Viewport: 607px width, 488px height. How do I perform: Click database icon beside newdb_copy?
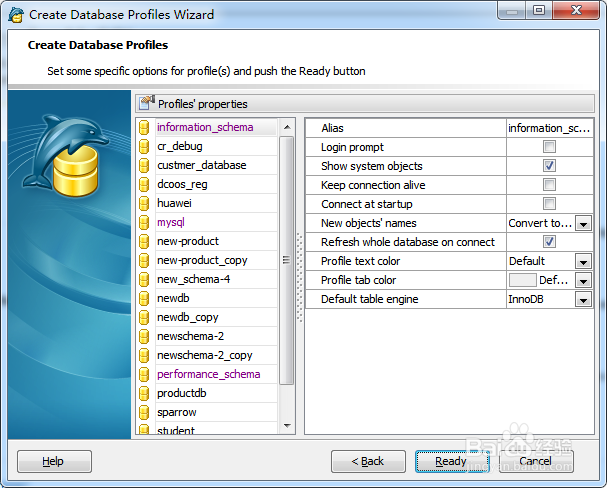tap(144, 317)
